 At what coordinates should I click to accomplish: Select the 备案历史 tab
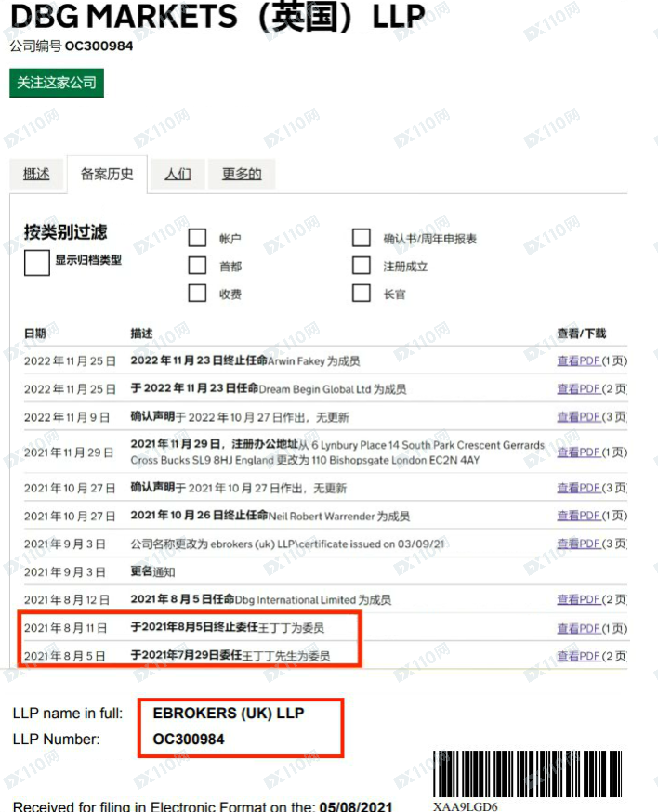click(107, 174)
